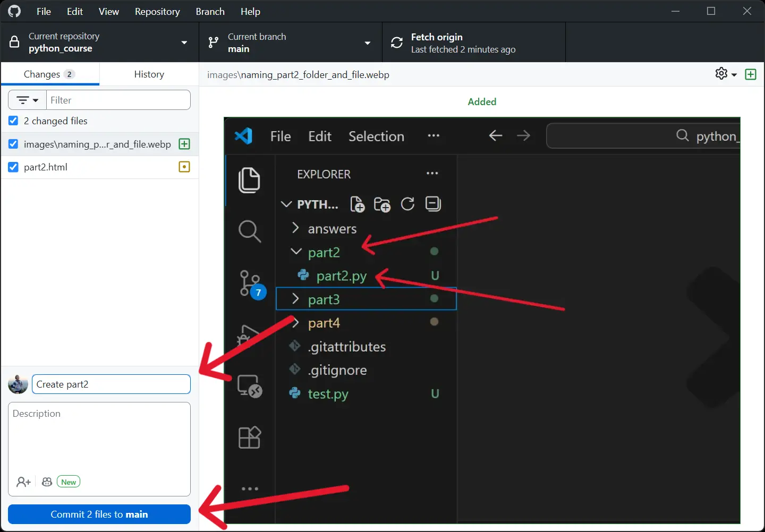The image size is (765, 532).
Task: Click the green New badge
Action: point(69,482)
